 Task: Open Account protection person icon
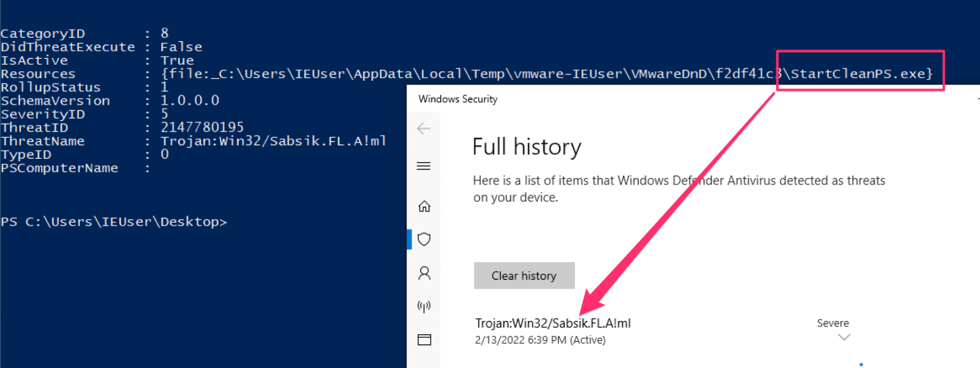point(424,273)
